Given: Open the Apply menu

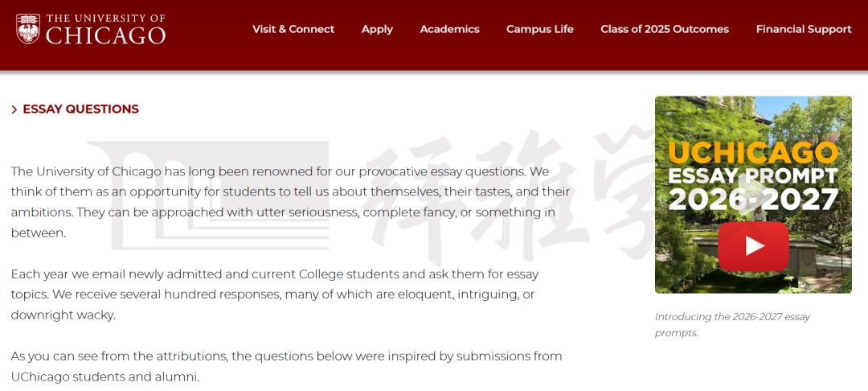Looking at the screenshot, I should click(x=377, y=29).
